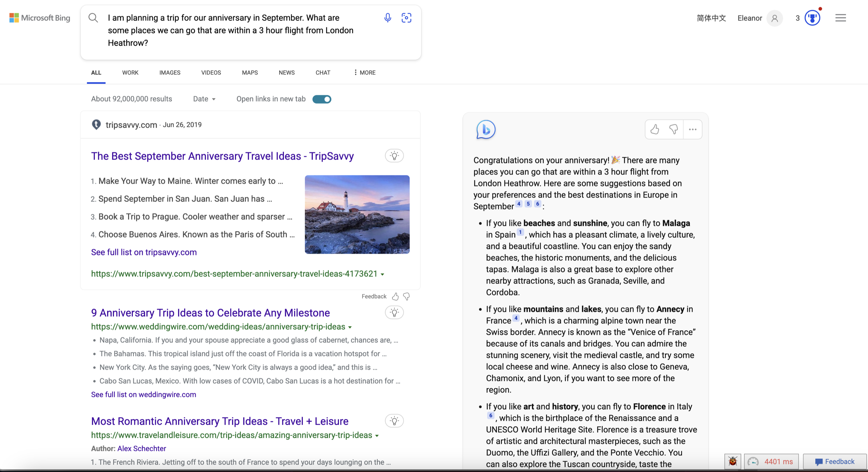
Task: Open Most Romantic Anniversary Trip Ideas link
Action: [220, 421]
